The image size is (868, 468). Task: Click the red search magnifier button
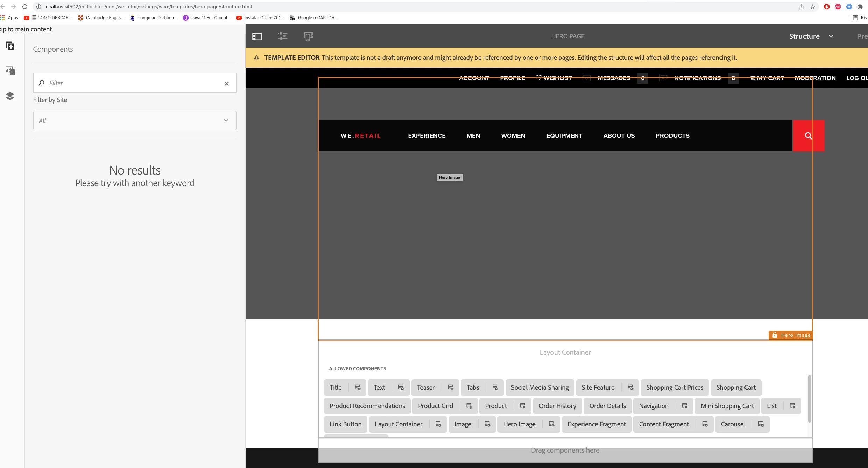808,136
